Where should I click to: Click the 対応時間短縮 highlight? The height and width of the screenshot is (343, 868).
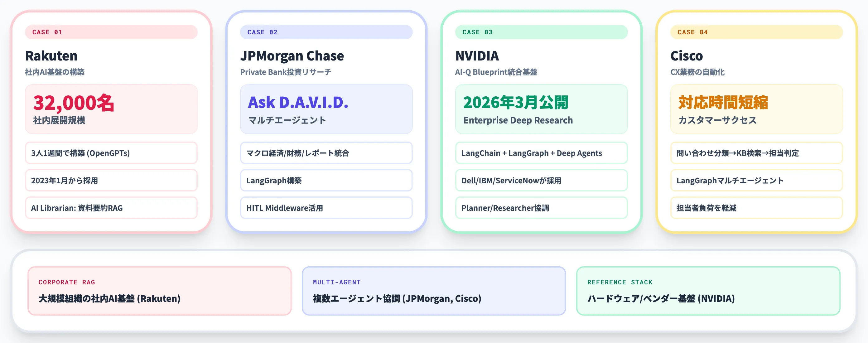(x=723, y=102)
